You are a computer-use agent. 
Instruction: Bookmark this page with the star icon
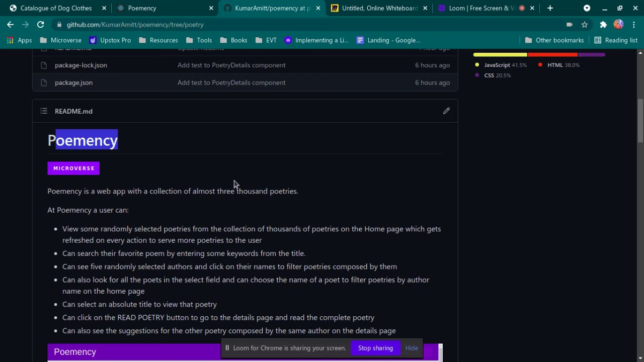point(585,24)
